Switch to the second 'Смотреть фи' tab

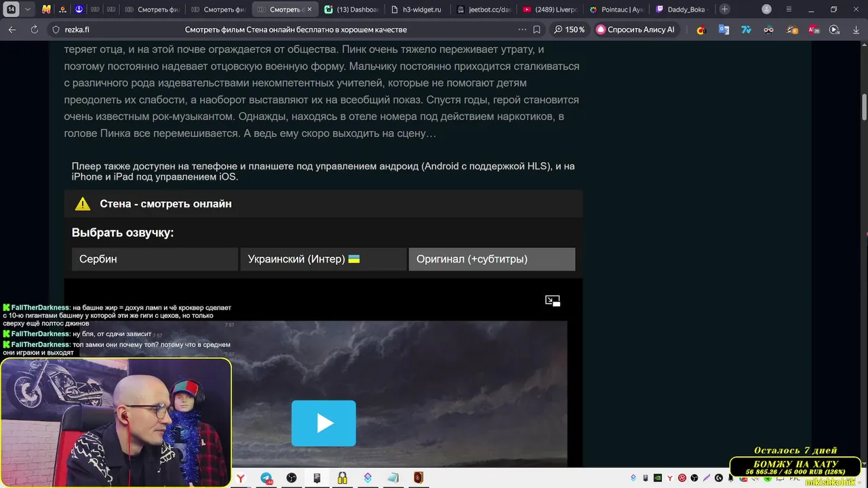(x=218, y=9)
